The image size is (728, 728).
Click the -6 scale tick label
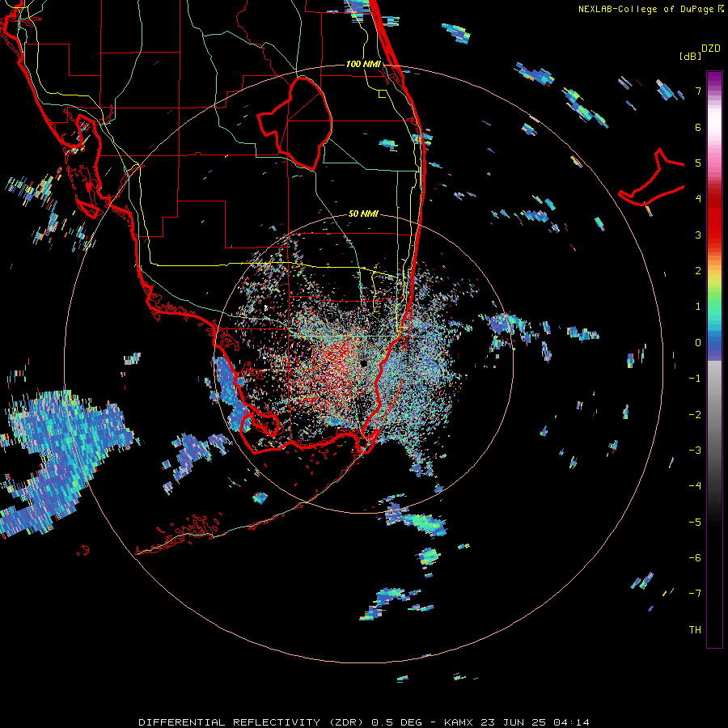click(x=695, y=558)
